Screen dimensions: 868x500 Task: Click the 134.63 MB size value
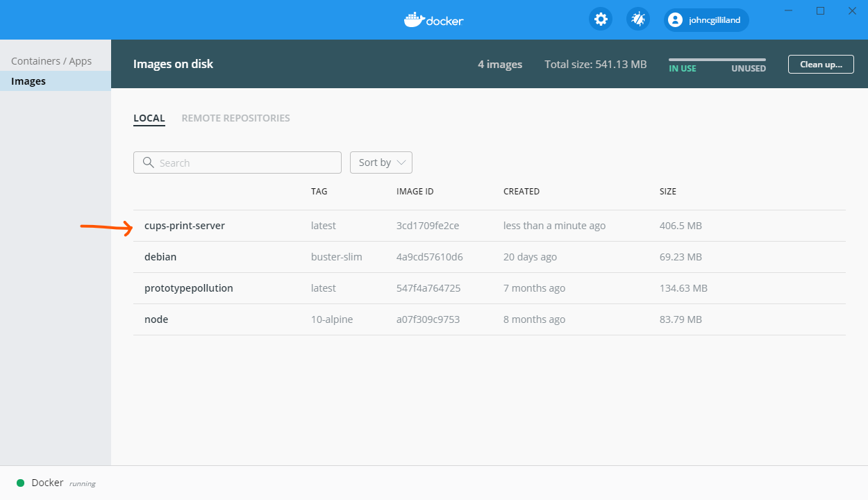click(x=684, y=288)
